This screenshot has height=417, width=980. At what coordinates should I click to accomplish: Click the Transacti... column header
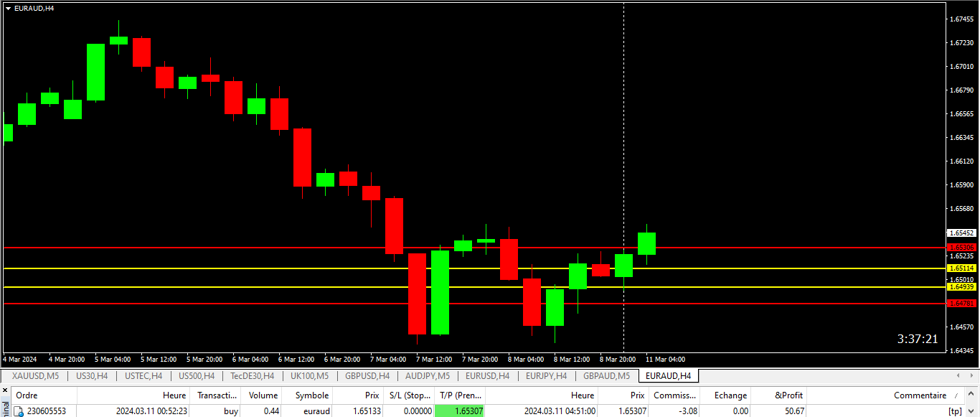tap(217, 395)
